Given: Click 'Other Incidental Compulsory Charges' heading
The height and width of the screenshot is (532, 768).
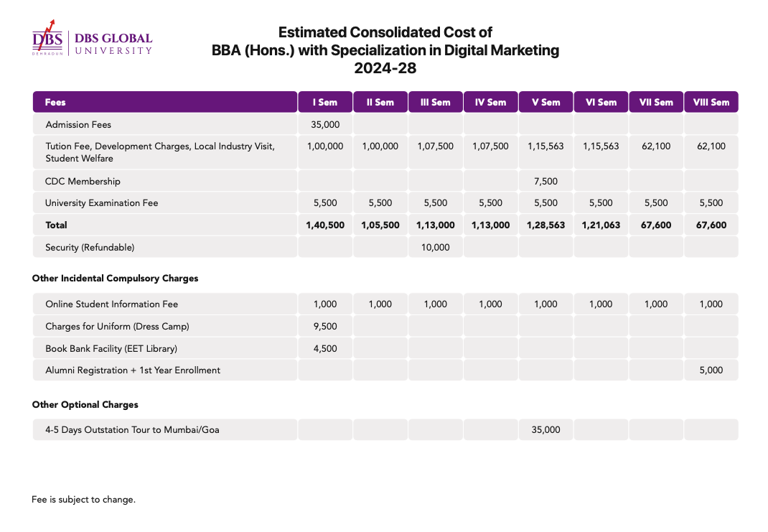Looking at the screenshot, I should coord(115,279).
